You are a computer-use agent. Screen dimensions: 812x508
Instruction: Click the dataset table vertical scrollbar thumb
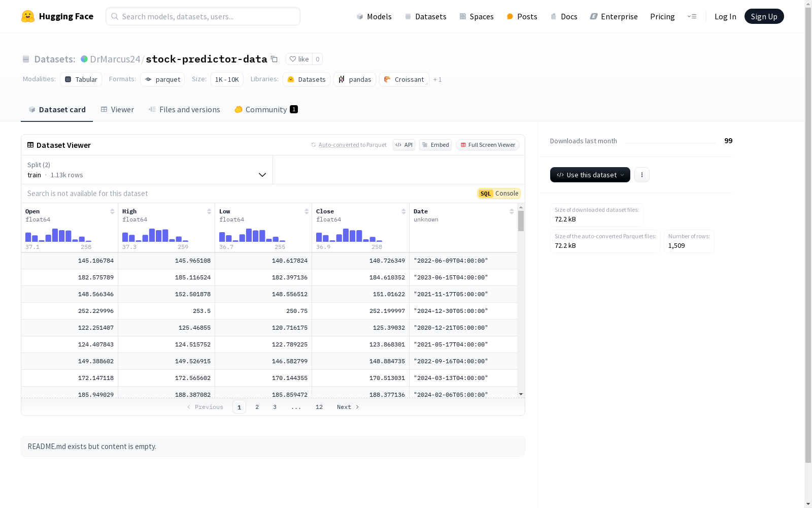click(x=521, y=221)
